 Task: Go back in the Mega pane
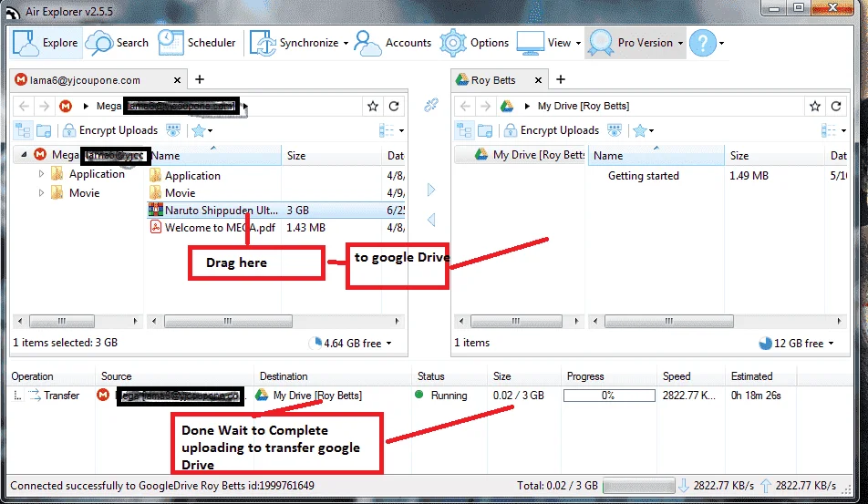pos(24,106)
